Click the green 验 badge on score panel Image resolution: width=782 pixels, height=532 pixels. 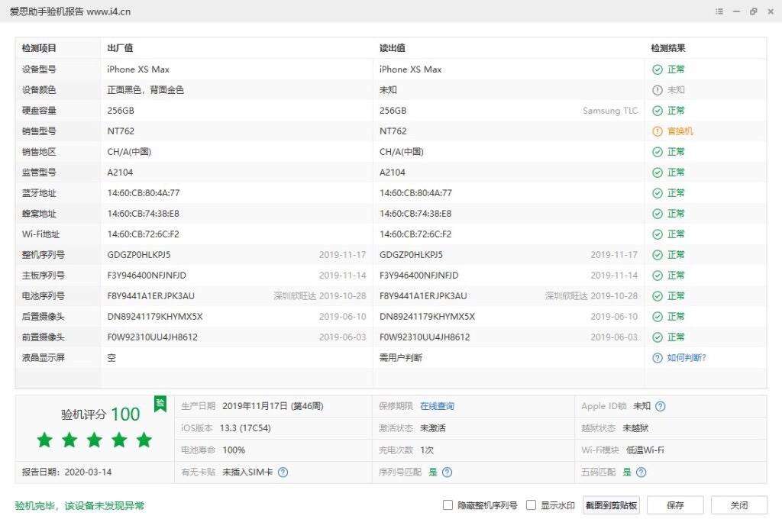[x=160, y=403]
